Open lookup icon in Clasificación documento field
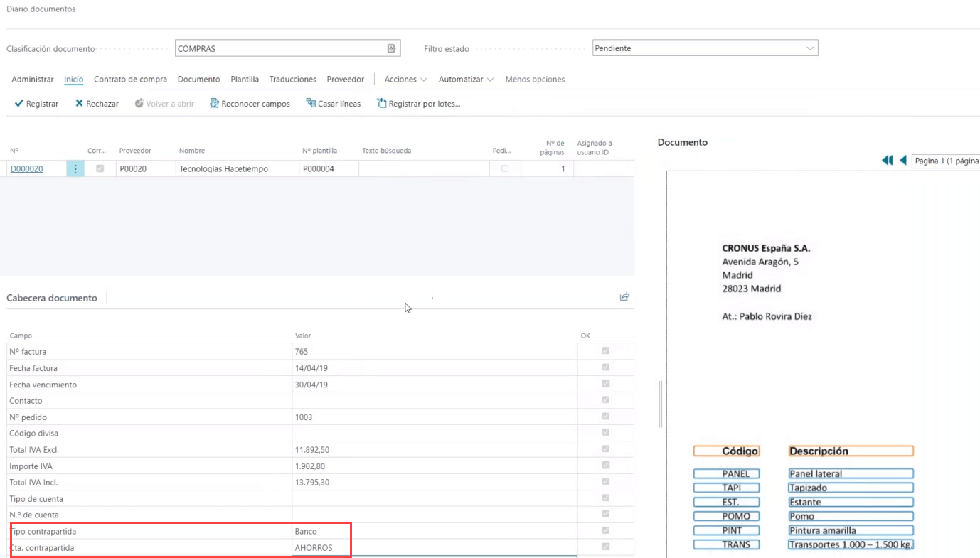The image size is (980, 558). 391,48
